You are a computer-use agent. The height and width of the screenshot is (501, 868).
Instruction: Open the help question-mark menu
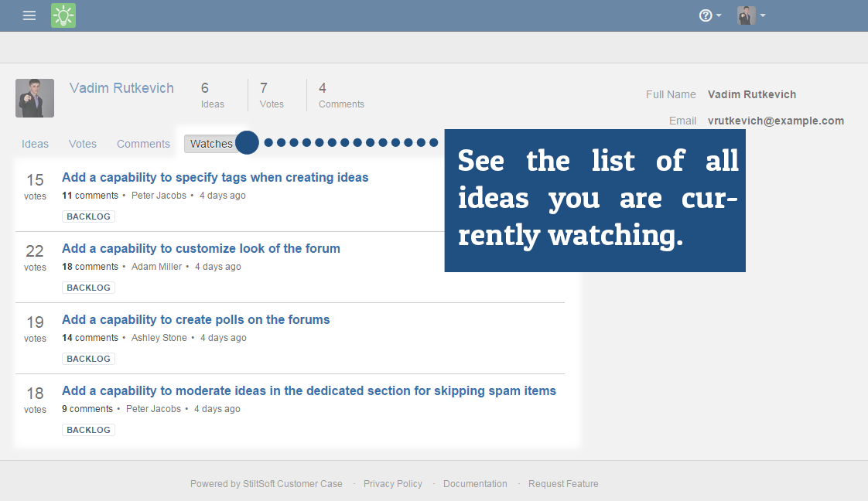(709, 15)
